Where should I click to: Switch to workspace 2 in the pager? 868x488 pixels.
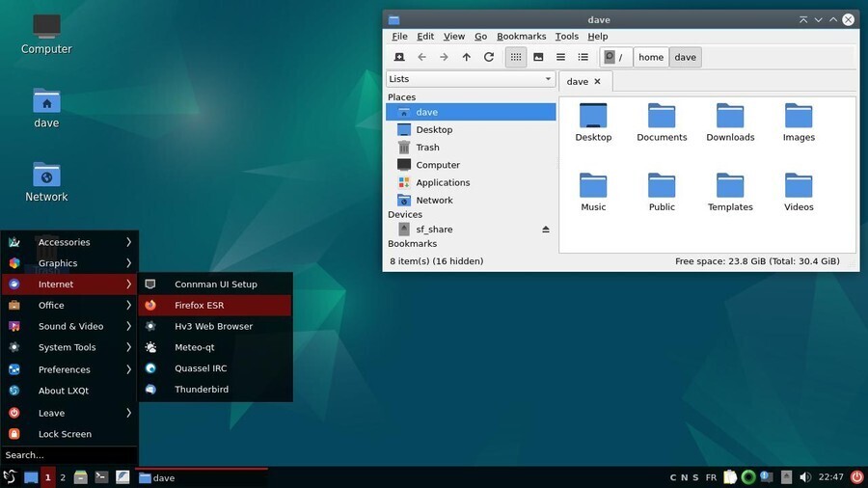pyautogui.click(x=63, y=477)
